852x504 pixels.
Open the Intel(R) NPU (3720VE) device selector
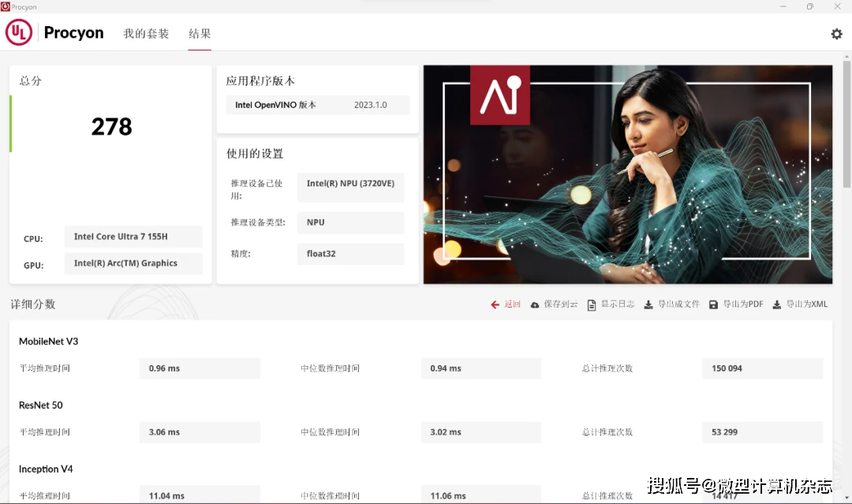(x=349, y=187)
